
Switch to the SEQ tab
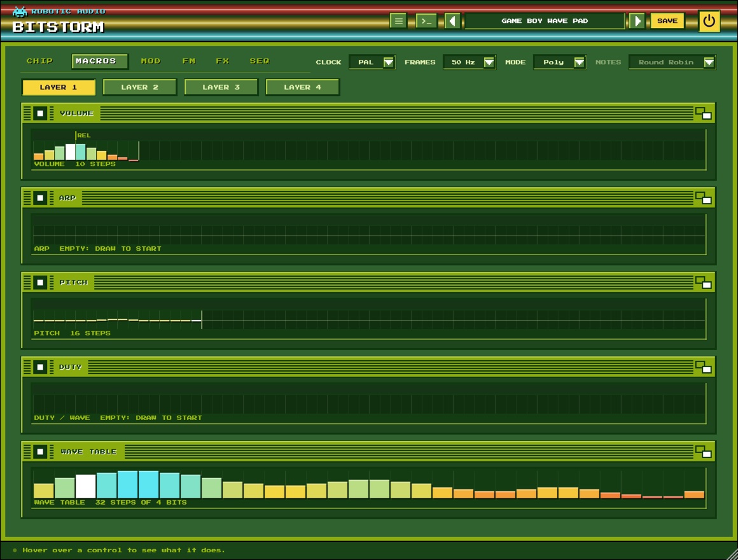(x=260, y=60)
